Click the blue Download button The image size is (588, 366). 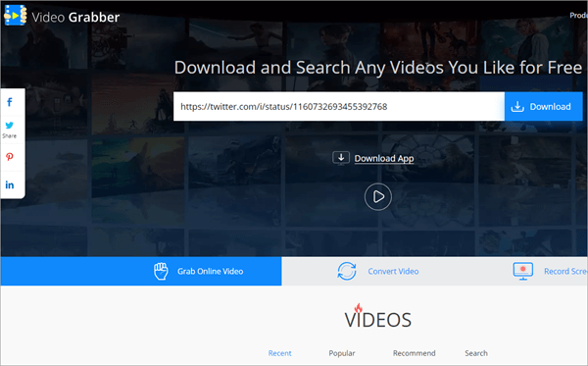(x=543, y=107)
